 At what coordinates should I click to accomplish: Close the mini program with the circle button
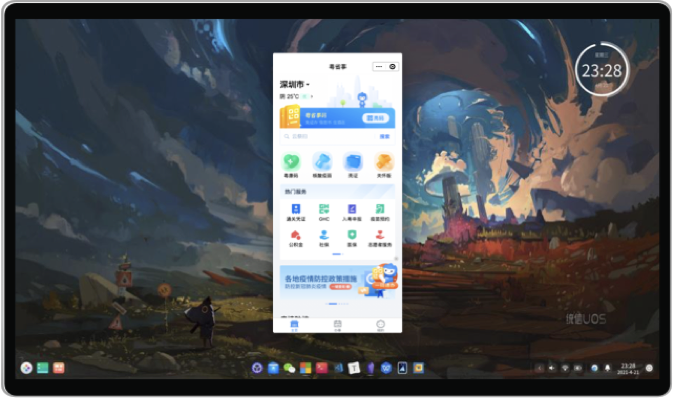tap(392, 67)
